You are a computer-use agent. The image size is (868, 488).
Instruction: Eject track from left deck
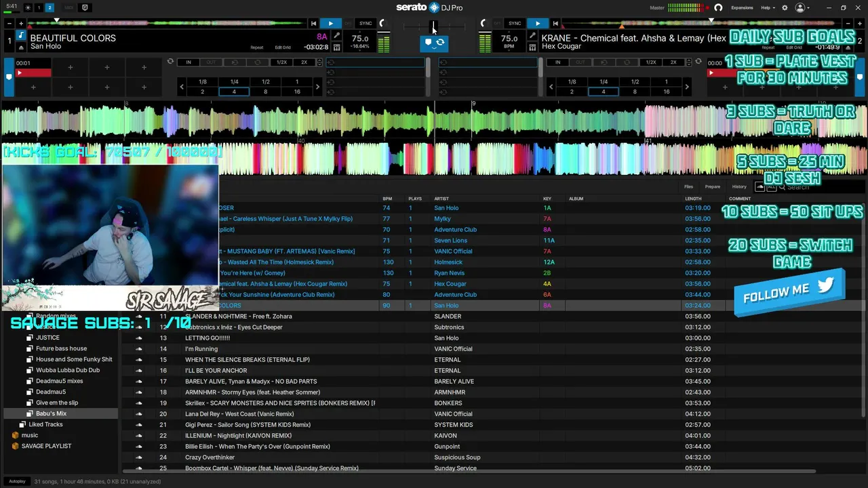pyautogui.click(x=20, y=47)
